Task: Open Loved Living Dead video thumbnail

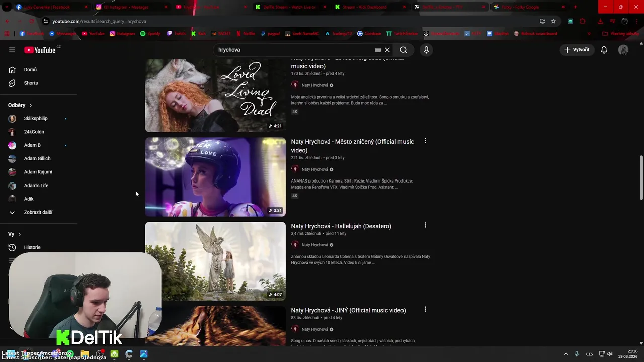Action: 215,95
